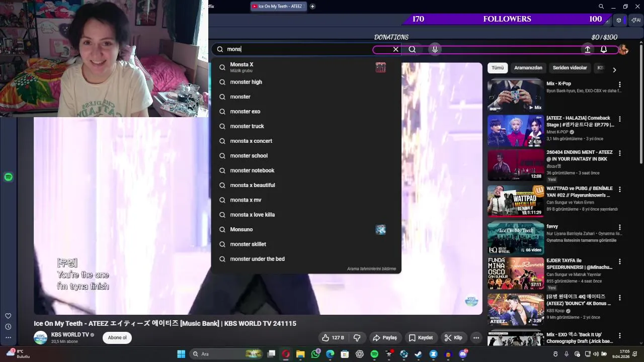Choose the 'monster notebook' suggestion
This screenshot has width=644, height=362.
tap(306, 170)
